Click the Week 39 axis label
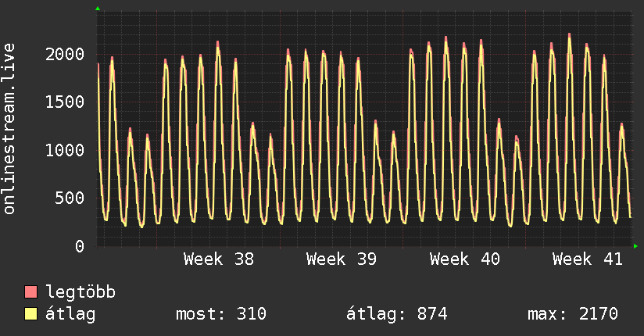The width and height of the screenshot is (644, 336). (342, 259)
